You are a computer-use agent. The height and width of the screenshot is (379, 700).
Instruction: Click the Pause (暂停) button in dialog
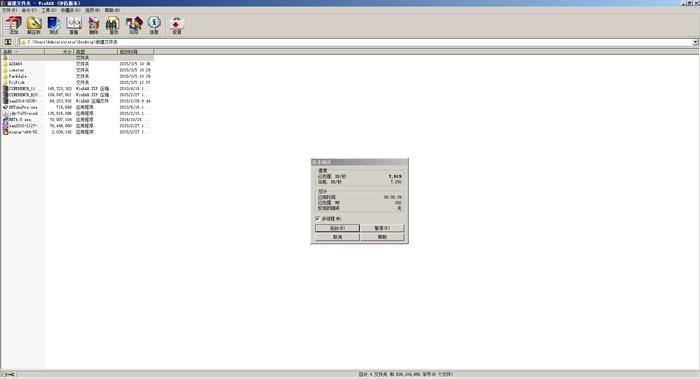tap(382, 228)
